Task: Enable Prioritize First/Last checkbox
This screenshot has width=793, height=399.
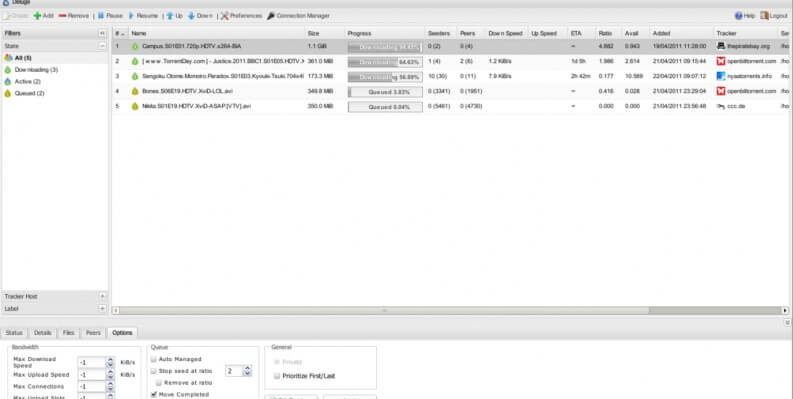Action: click(x=277, y=376)
